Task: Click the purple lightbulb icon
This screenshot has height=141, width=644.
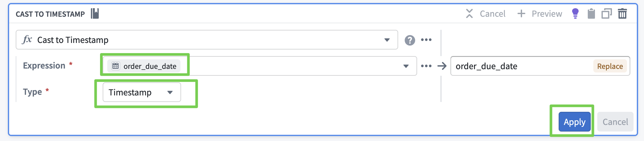Action: pyautogui.click(x=575, y=13)
